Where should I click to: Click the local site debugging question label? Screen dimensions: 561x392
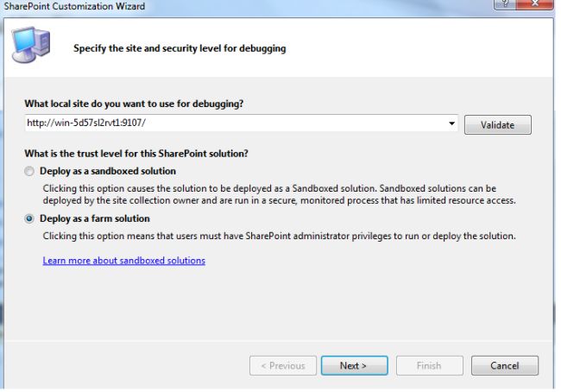134,104
